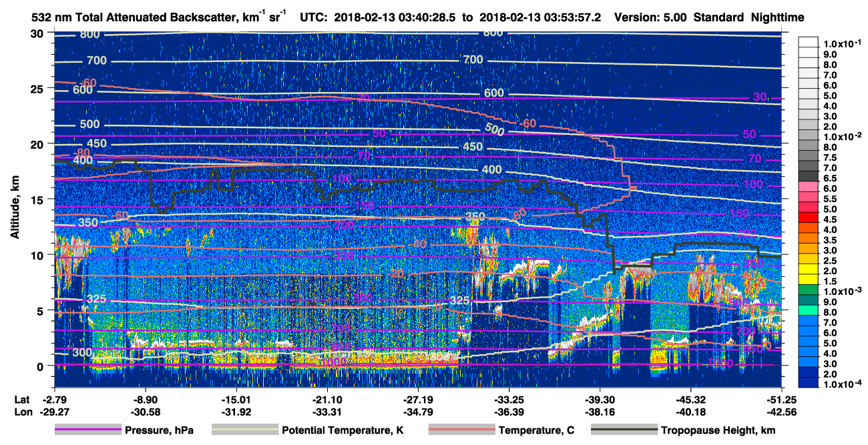Click latitude value -27.19

click(x=418, y=399)
